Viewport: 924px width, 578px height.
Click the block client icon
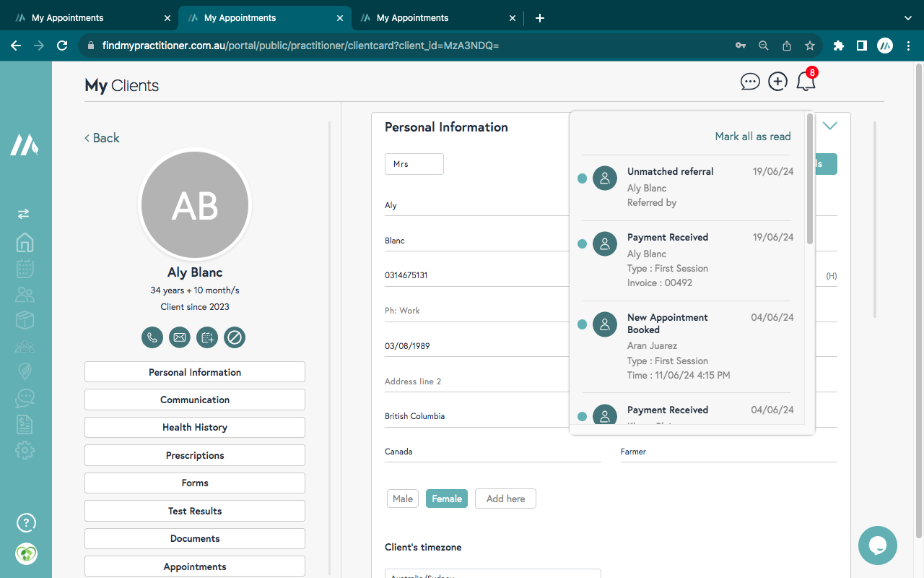[235, 337]
